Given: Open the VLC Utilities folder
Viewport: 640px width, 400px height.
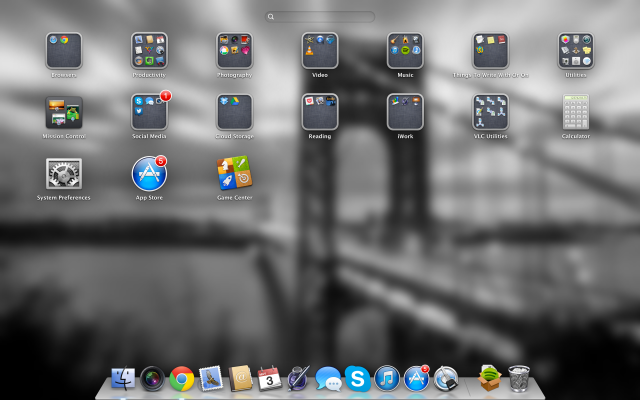Looking at the screenshot, I should point(490,112).
